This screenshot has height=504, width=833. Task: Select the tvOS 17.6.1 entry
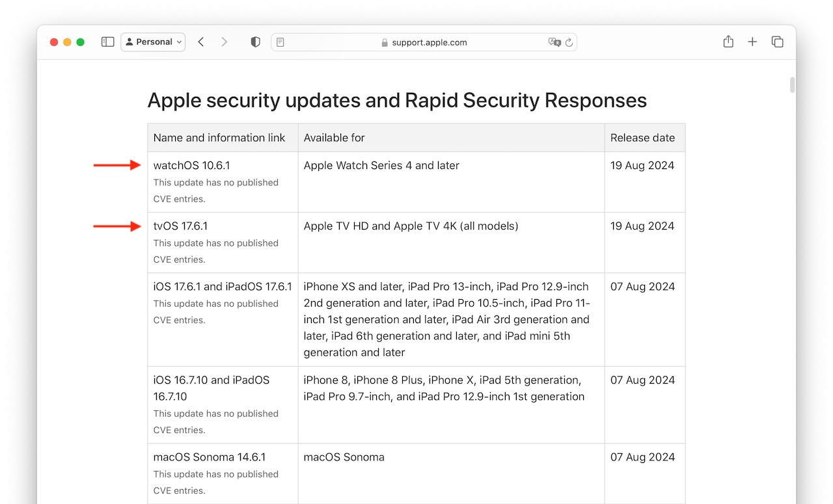point(180,226)
